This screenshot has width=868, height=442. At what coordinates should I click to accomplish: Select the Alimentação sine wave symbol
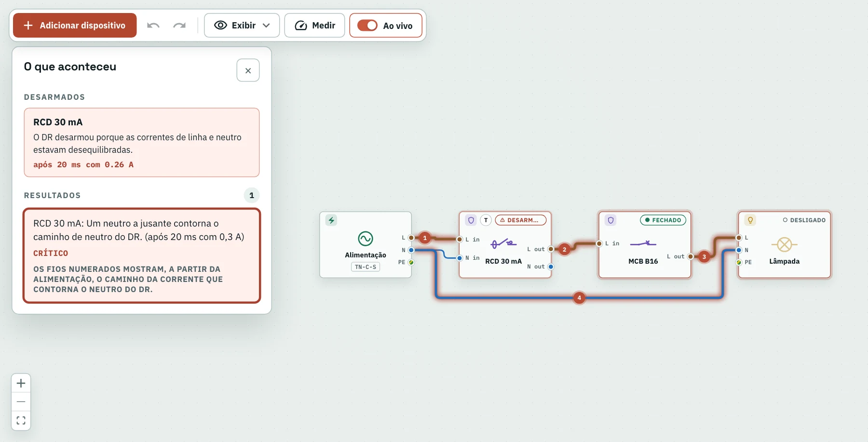pos(366,239)
